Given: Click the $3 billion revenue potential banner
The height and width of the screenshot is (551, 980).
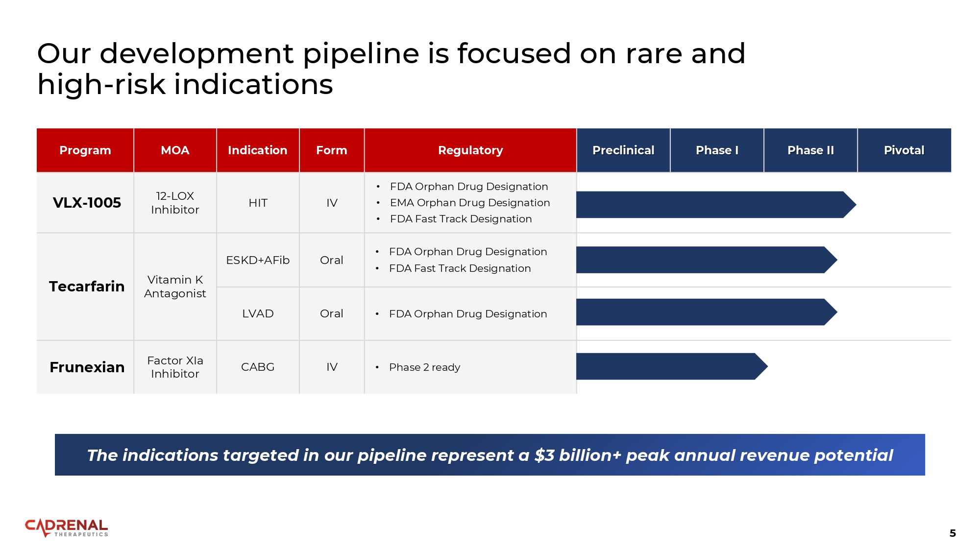Looking at the screenshot, I should pyautogui.click(x=490, y=455).
